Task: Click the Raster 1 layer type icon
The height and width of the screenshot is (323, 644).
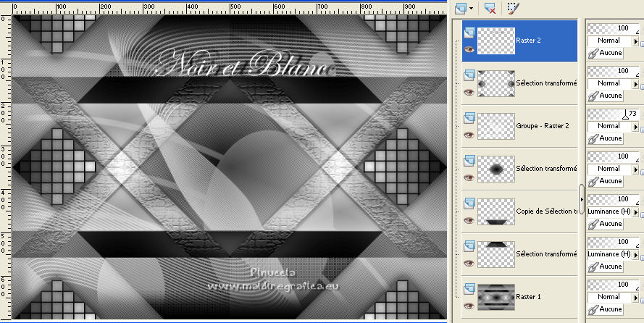Action: (469, 289)
